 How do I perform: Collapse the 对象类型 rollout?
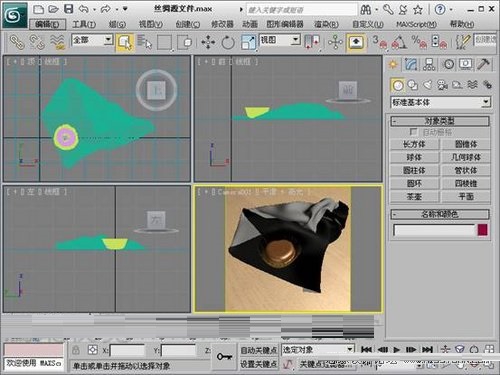440,121
